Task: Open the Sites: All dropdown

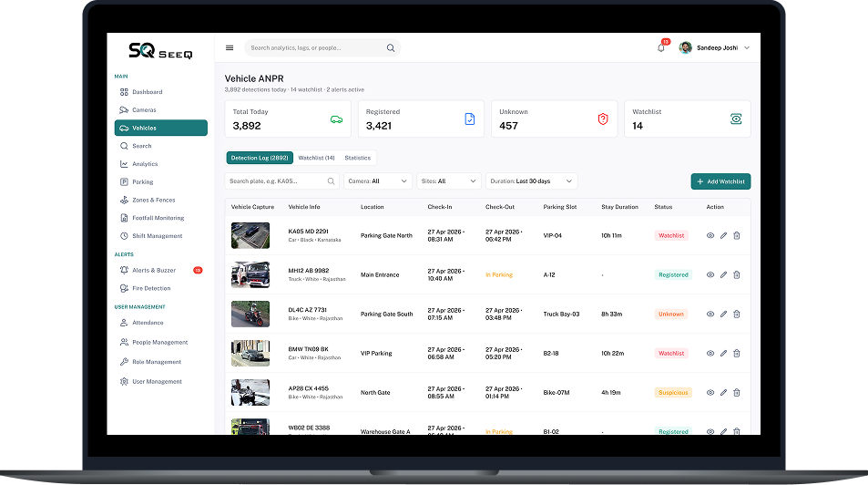Action: tap(448, 181)
